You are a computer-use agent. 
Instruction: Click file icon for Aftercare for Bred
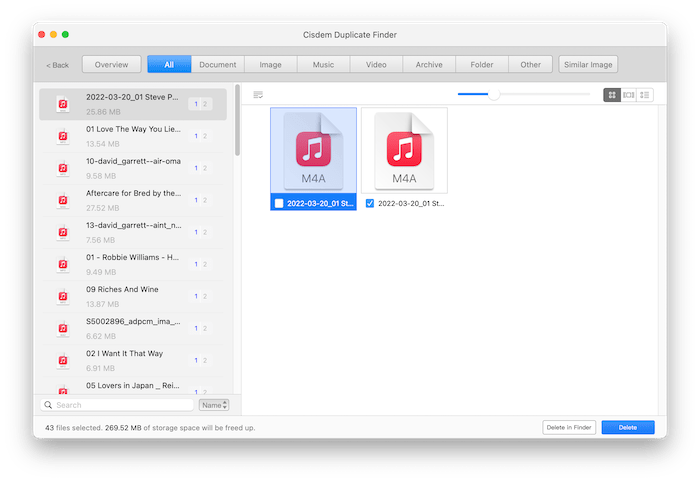pyautogui.click(x=62, y=200)
